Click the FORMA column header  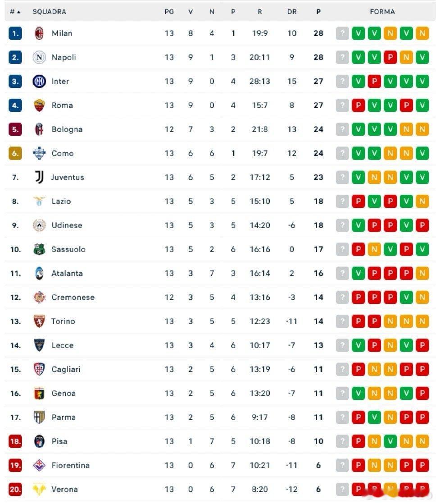(382, 12)
